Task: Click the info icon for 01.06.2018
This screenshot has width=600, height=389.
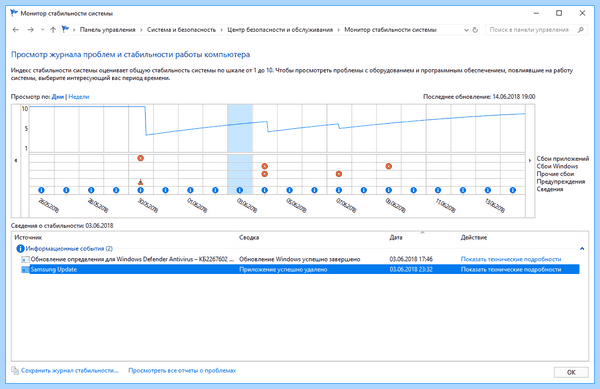Action: (190, 190)
